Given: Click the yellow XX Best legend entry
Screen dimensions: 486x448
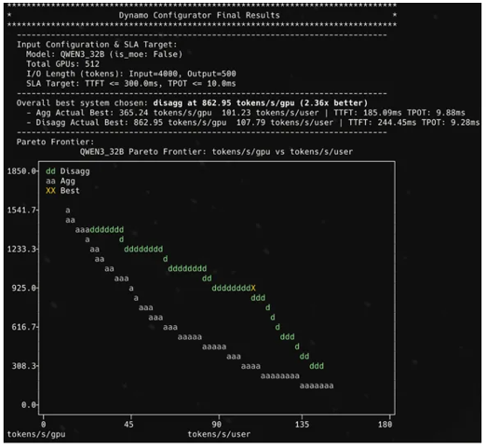Looking at the screenshot, I should 62,191.
